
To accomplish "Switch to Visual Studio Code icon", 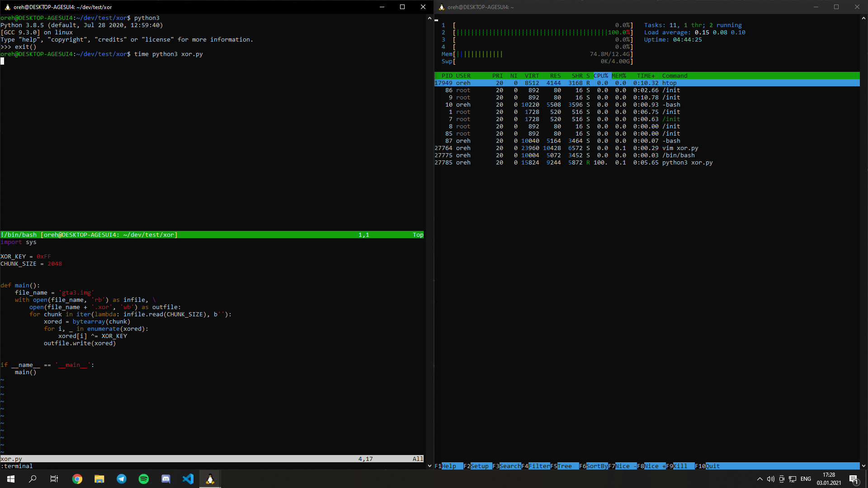I will [188, 479].
